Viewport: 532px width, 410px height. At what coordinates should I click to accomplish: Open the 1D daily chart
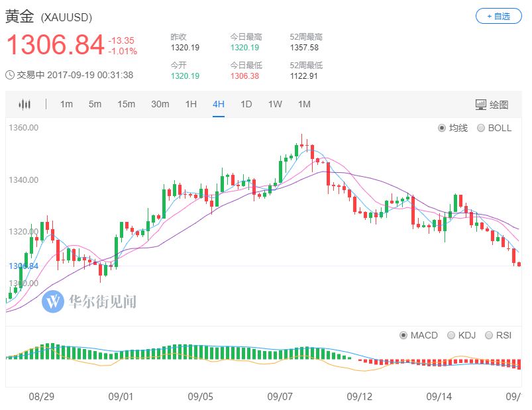pos(246,104)
